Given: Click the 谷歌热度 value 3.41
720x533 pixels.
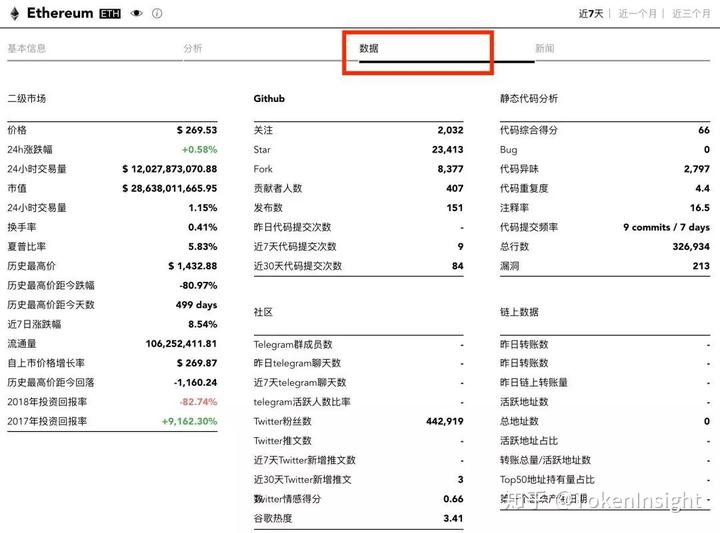Looking at the screenshot, I should point(453,518).
